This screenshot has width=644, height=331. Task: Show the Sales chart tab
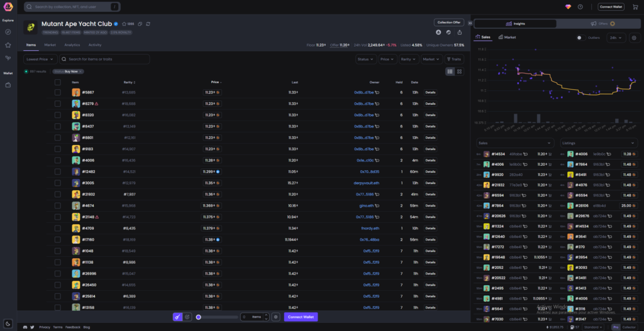(483, 37)
